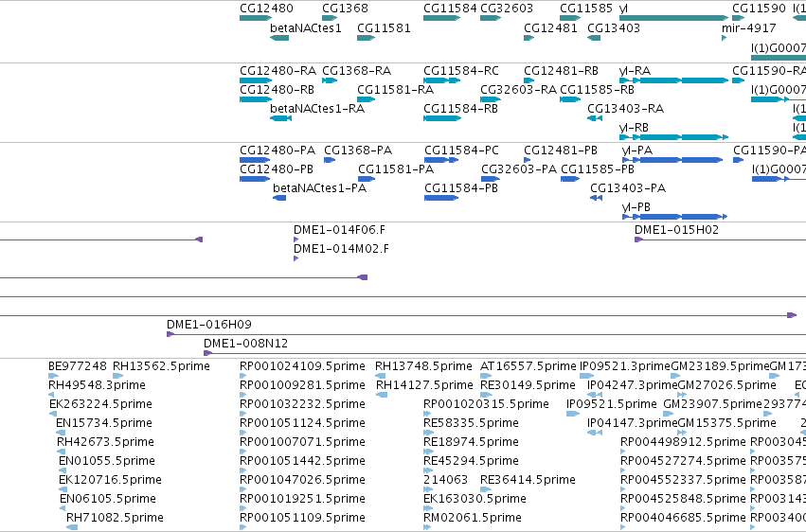Select transcript CG12480-RA
This screenshot has width=806, height=532.
point(256,80)
